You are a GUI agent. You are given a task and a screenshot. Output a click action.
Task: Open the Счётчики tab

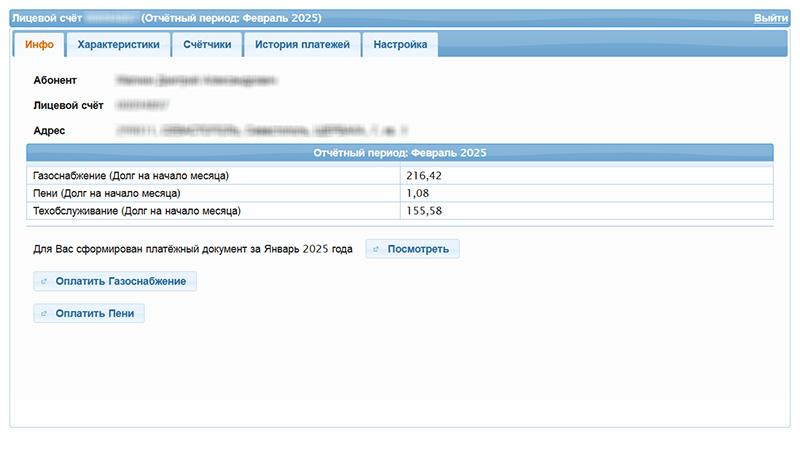click(x=207, y=44)
